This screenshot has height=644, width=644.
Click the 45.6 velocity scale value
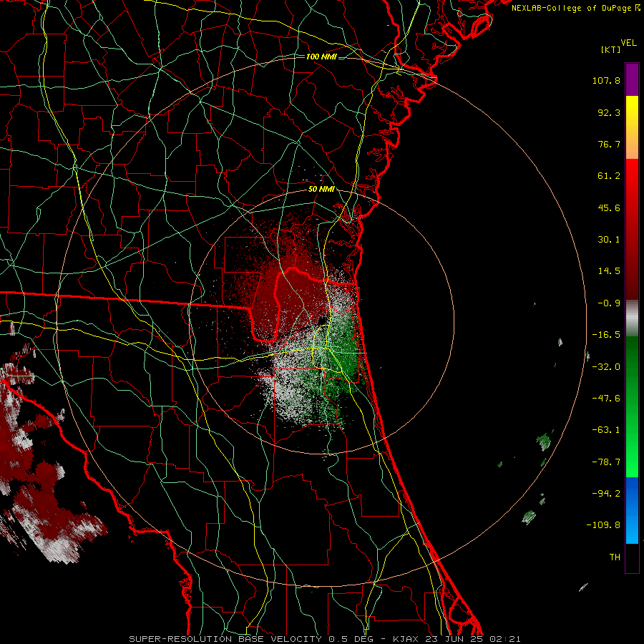(x=609, y=208)
